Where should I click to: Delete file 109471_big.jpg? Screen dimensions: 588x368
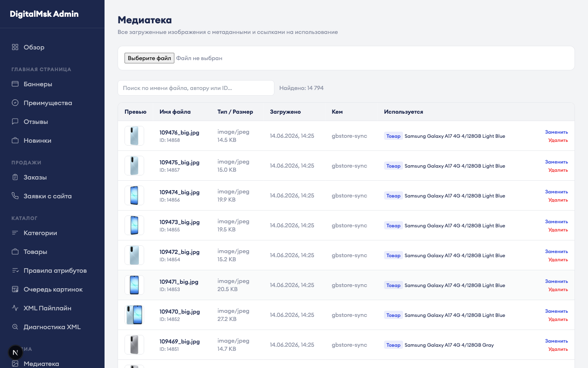[x=558, y=289]
